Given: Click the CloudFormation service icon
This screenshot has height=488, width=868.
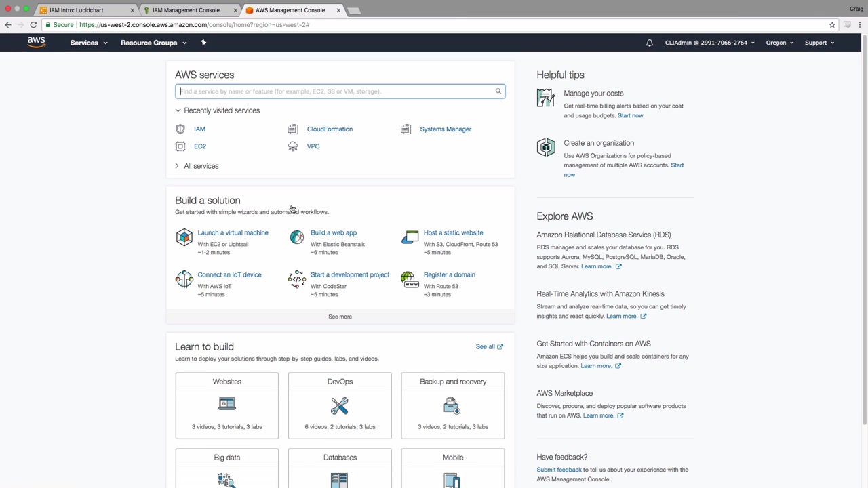Looking at the screenshot, I should 293,129.
